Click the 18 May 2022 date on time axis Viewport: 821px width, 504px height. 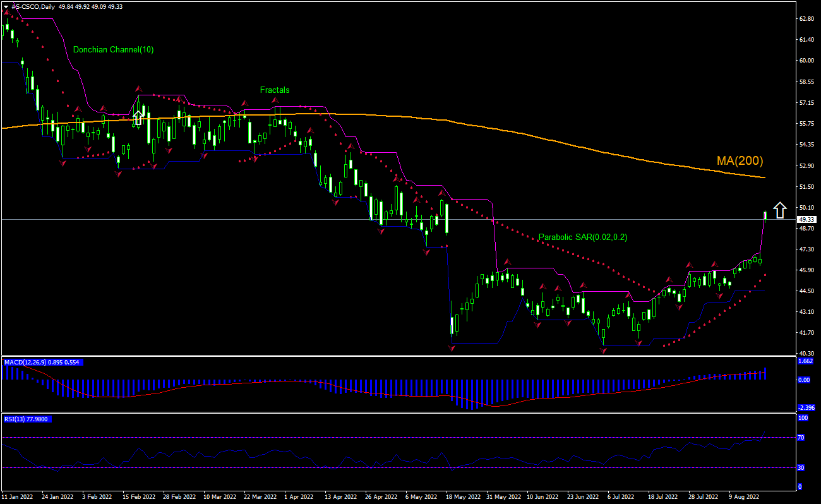click(463, 497)
